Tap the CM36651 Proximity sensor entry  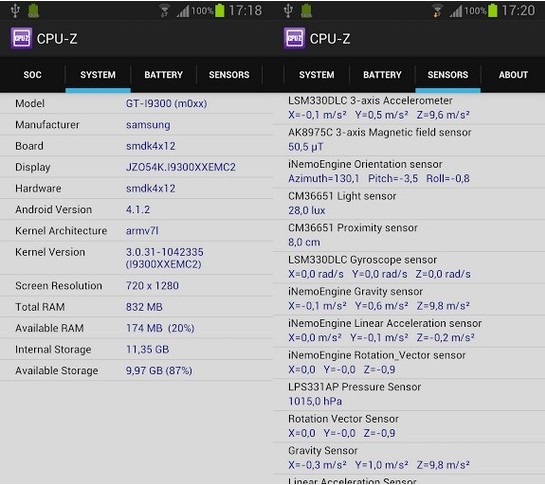[409, 235]
